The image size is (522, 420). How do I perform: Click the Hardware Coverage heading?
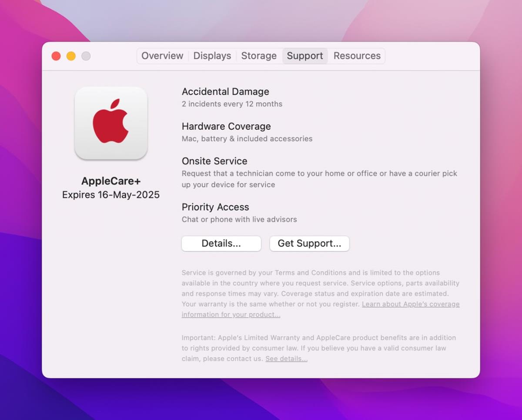226,126
